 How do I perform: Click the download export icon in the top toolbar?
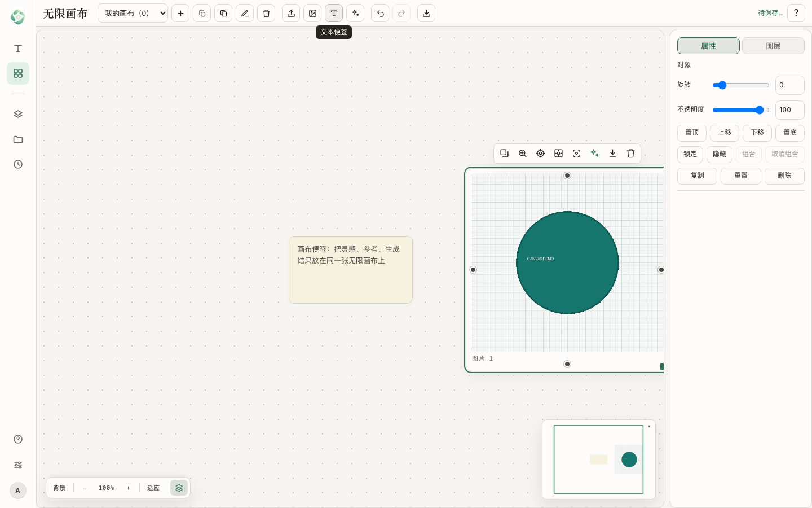pyautogui.click(x=426, y=13)
